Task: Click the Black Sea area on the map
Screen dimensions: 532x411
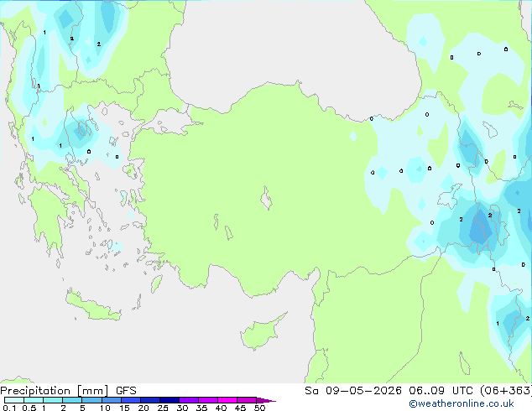Action: tap(292, 51)
